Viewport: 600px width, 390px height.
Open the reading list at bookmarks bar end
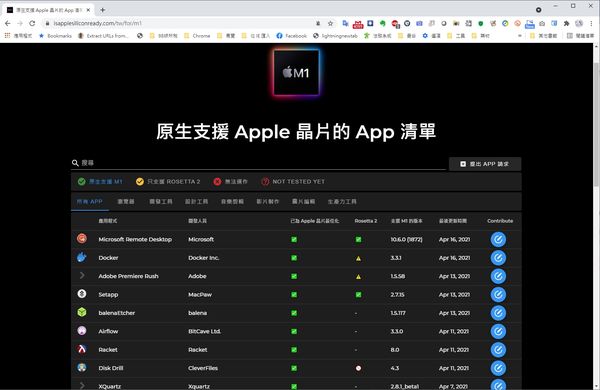580,36
